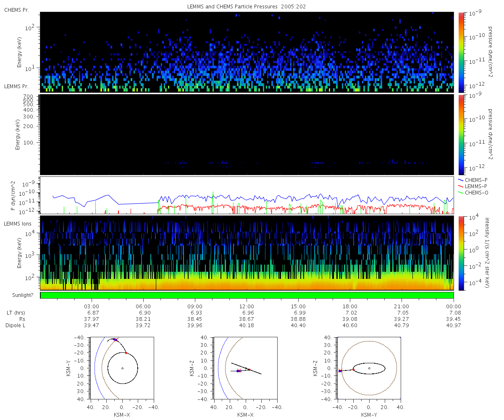Viewport: 504px width, 420px height.
Task: Click the 03:00 time axis tick label
Action: pyautogui.click(x=92, y=307)
